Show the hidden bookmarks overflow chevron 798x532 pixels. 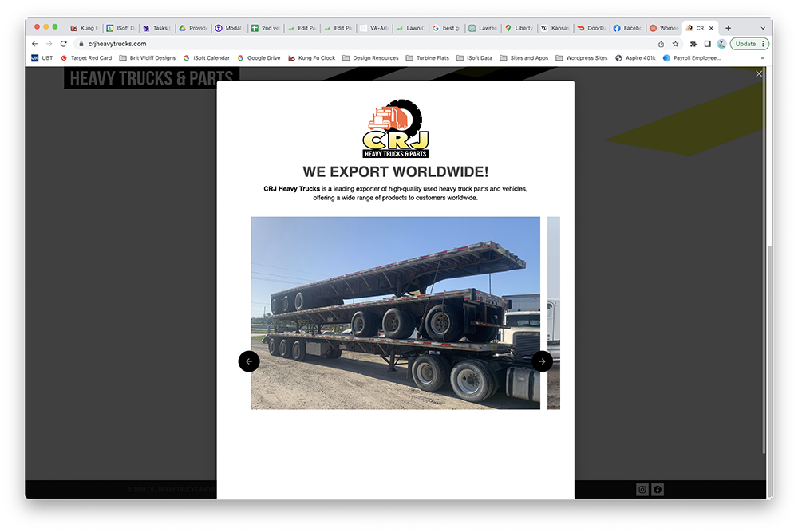click(762, 58)
